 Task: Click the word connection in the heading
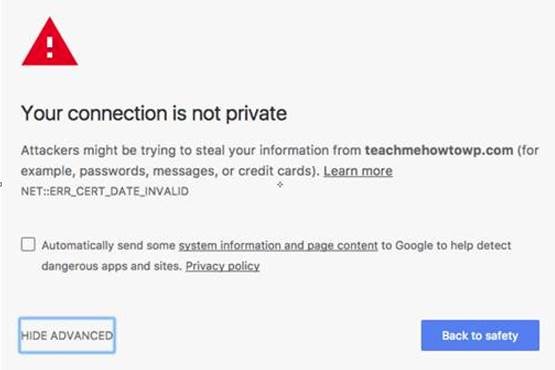118,114
